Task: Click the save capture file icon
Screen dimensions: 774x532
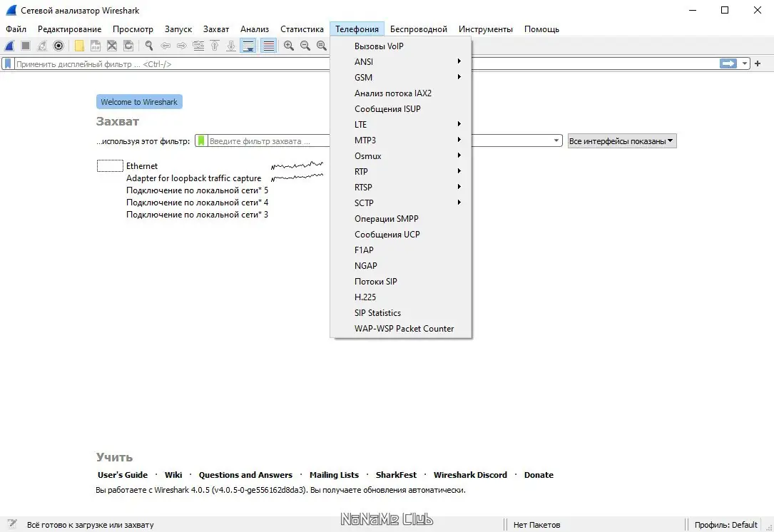Action: coord(96,46)
